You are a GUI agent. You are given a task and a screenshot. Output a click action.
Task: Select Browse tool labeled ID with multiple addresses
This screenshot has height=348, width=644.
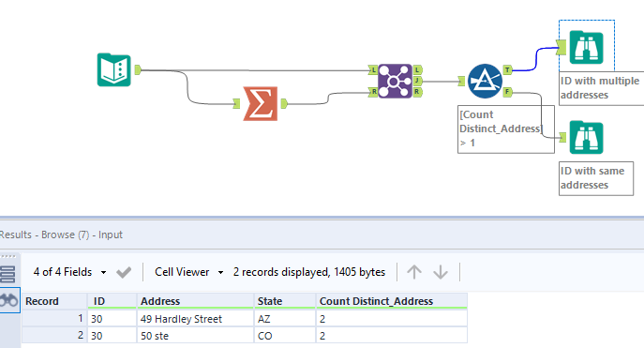coord(587,48)
